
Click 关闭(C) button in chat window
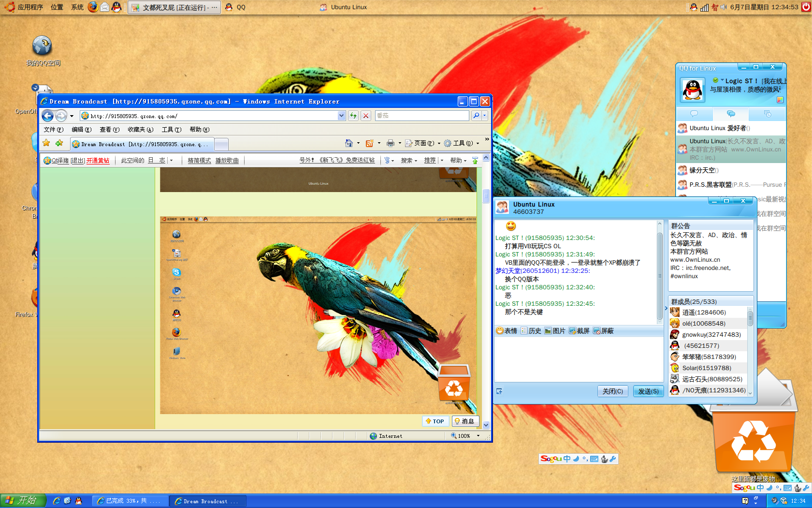tap(613, 391)
